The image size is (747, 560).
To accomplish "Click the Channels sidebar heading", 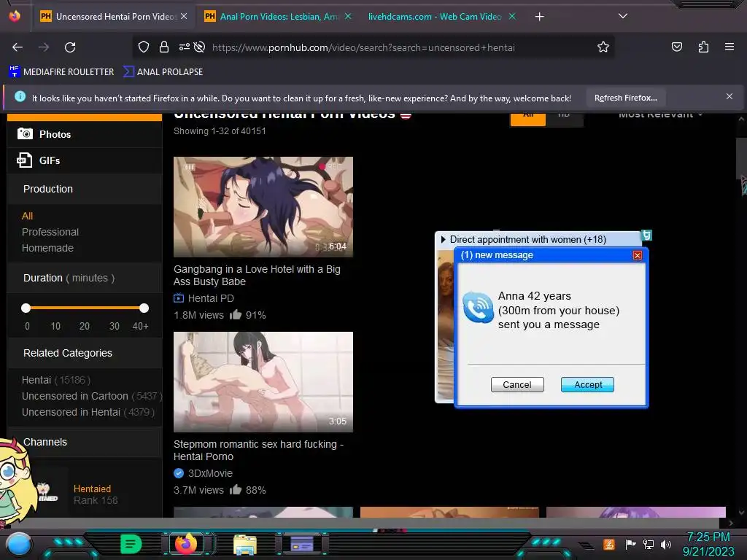I will (45, 442).
